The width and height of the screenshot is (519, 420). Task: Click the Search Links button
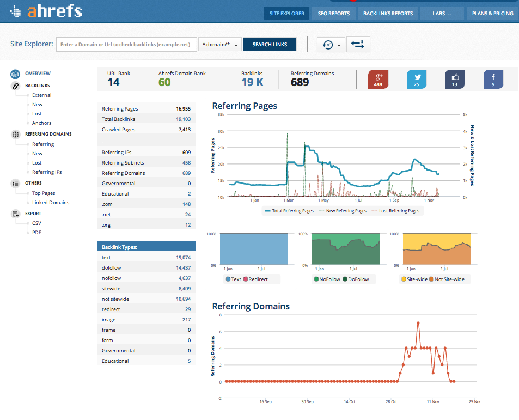(270, 44)
